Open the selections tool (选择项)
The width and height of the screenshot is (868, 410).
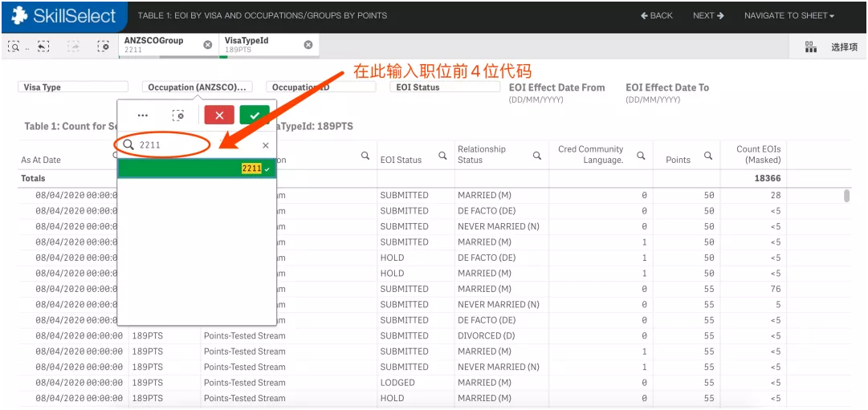(833, 47)
